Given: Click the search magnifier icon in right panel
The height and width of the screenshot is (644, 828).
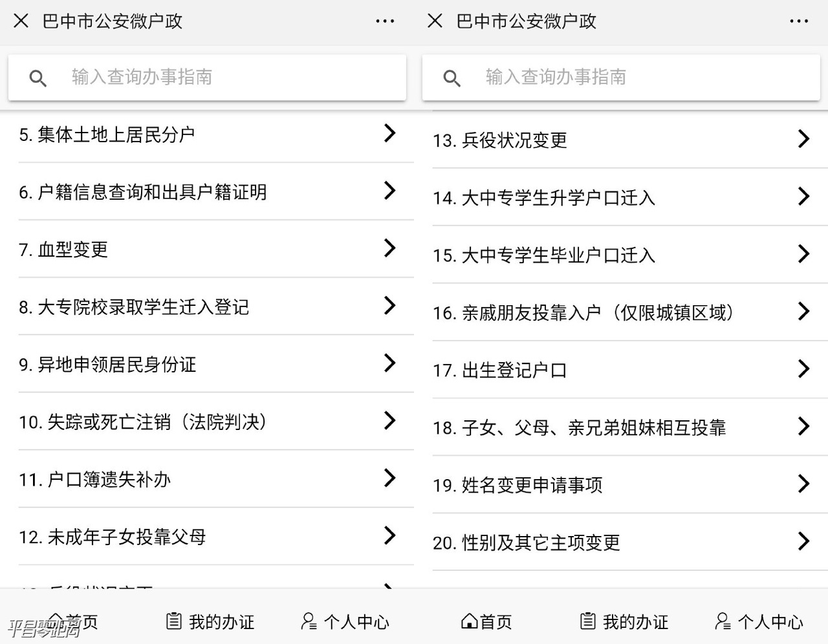Looking at the screenshot, I should coord(452,78).
